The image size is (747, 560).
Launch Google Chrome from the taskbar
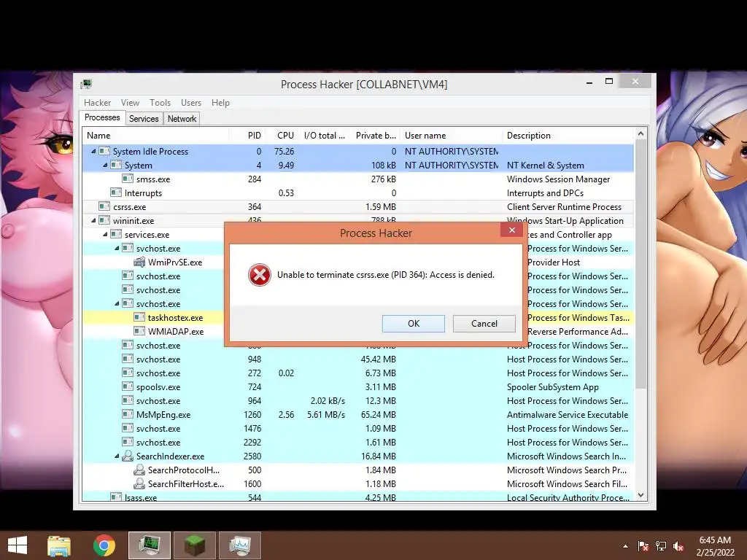tap(104, 545)
